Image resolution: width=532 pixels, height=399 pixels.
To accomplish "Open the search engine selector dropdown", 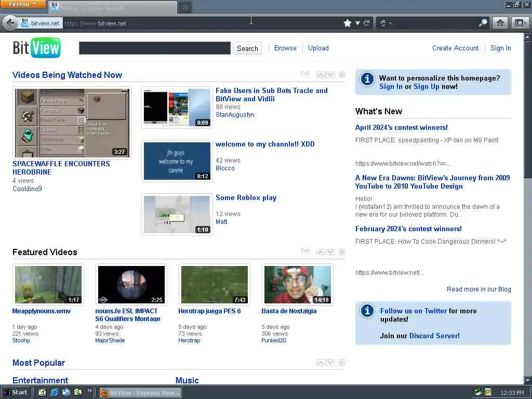I will 385,23.
